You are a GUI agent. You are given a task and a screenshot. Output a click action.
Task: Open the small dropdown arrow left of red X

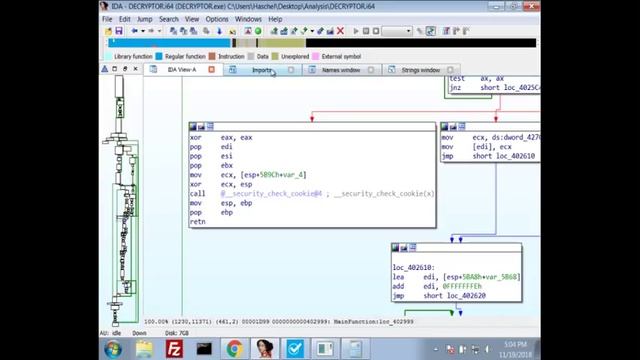click(x=312, y=31)
